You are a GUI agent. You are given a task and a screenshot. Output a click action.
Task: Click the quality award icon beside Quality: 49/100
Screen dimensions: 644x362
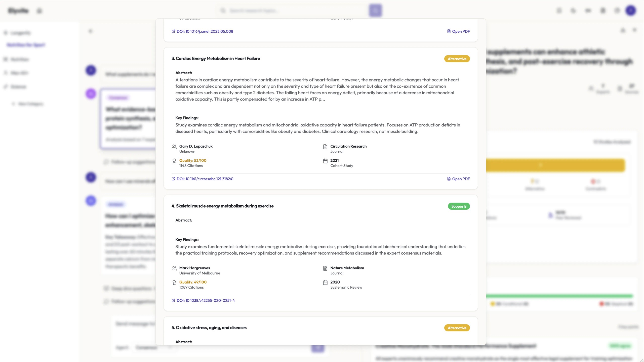(174, 283)
